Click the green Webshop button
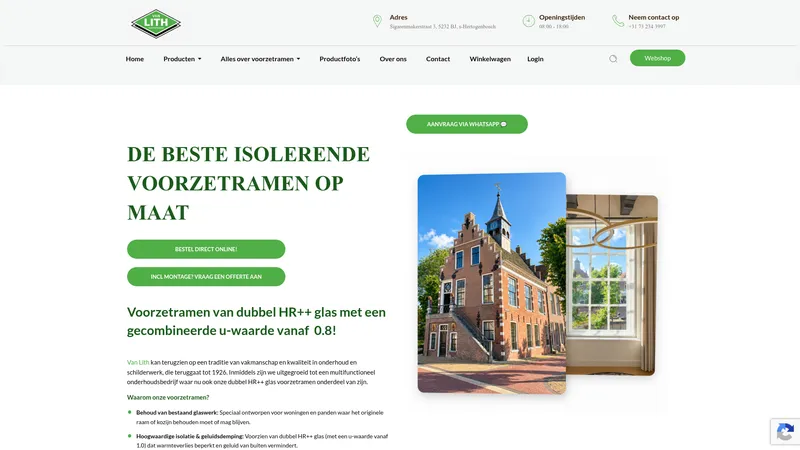This screenshot has height=450, width=800. point(657,58)
